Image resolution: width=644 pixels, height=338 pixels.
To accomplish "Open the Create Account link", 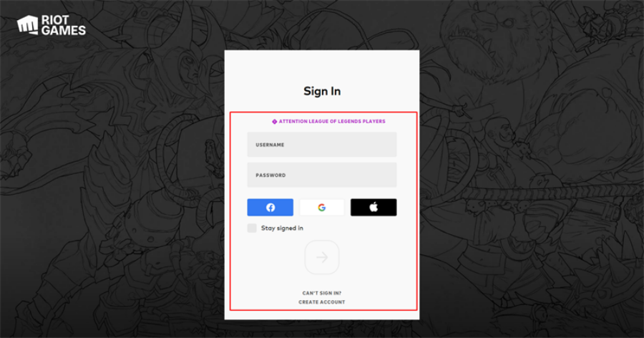I will 322,302.
